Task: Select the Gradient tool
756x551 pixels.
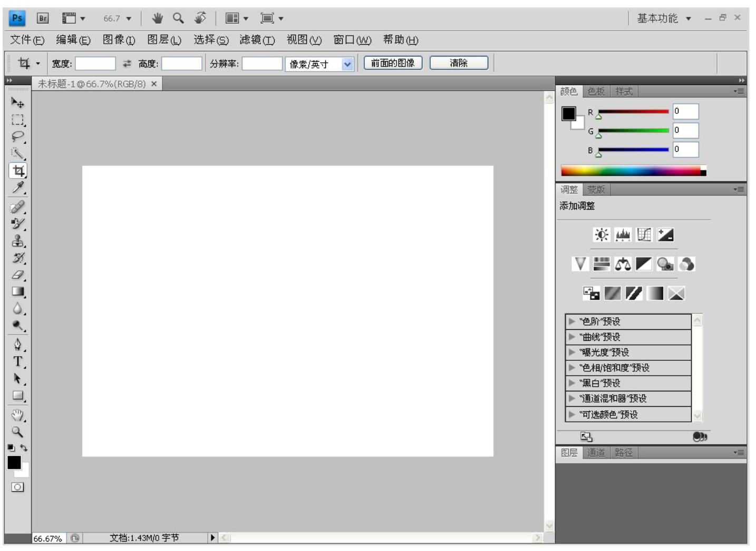Action: coord(18,291)
